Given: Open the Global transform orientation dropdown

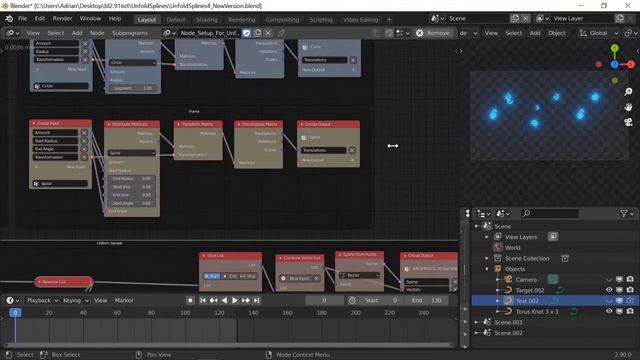Looking at the screenshot, I should click(598, 33).
